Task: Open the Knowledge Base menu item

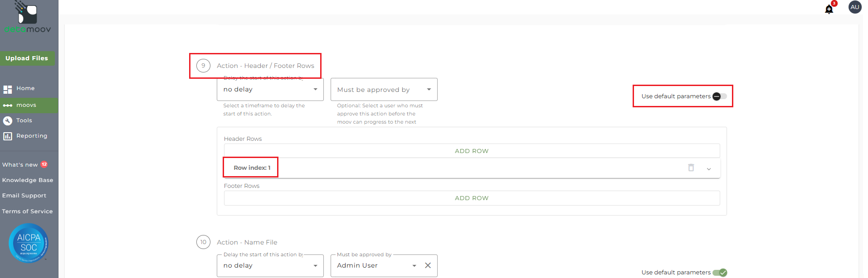Action: (28, 180)
